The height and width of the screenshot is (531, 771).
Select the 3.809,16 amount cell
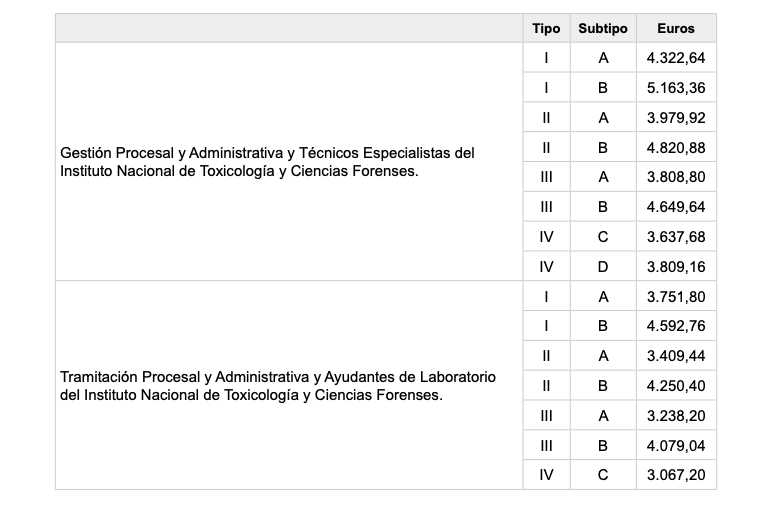coord(676,267)
